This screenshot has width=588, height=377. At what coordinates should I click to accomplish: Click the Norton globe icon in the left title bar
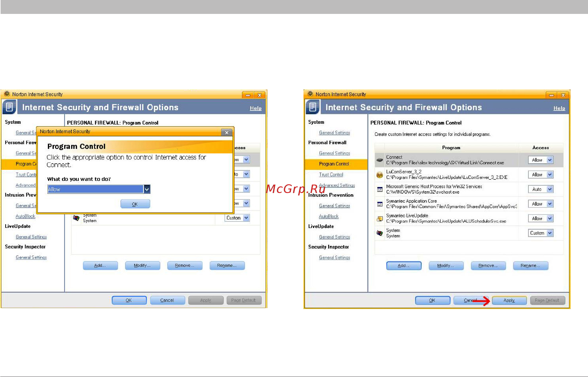(7, 94)
